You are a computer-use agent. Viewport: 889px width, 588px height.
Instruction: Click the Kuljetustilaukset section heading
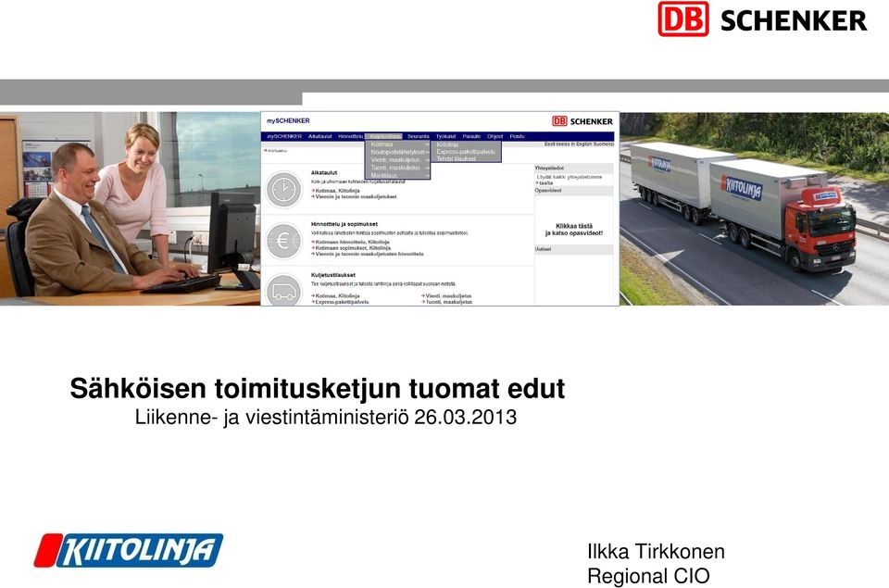[x=332, y=275]
